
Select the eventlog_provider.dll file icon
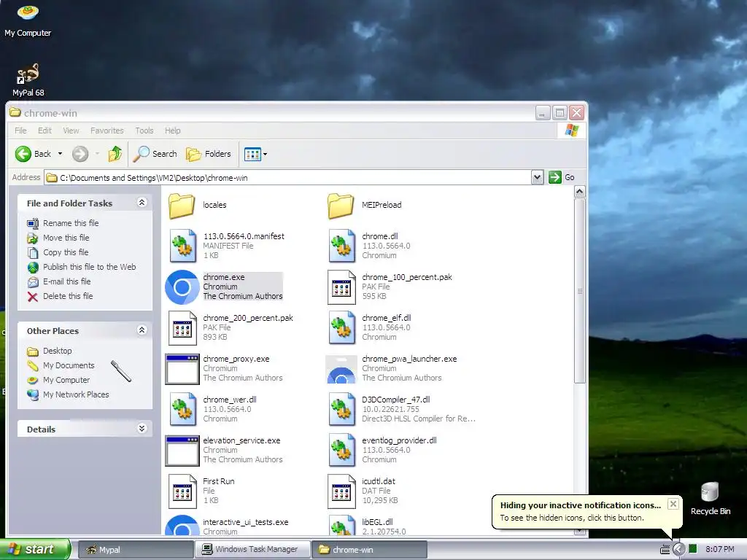pyautogui.click(x=341, y=450)
